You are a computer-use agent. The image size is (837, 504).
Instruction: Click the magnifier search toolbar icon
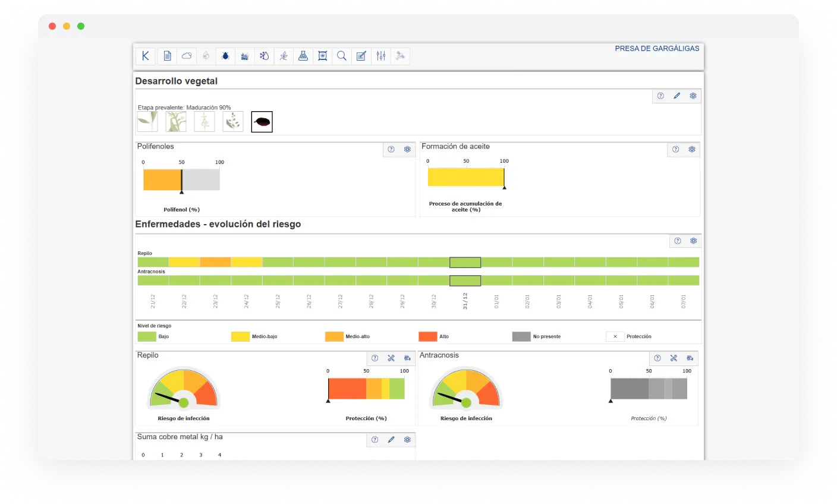[342, 56]
